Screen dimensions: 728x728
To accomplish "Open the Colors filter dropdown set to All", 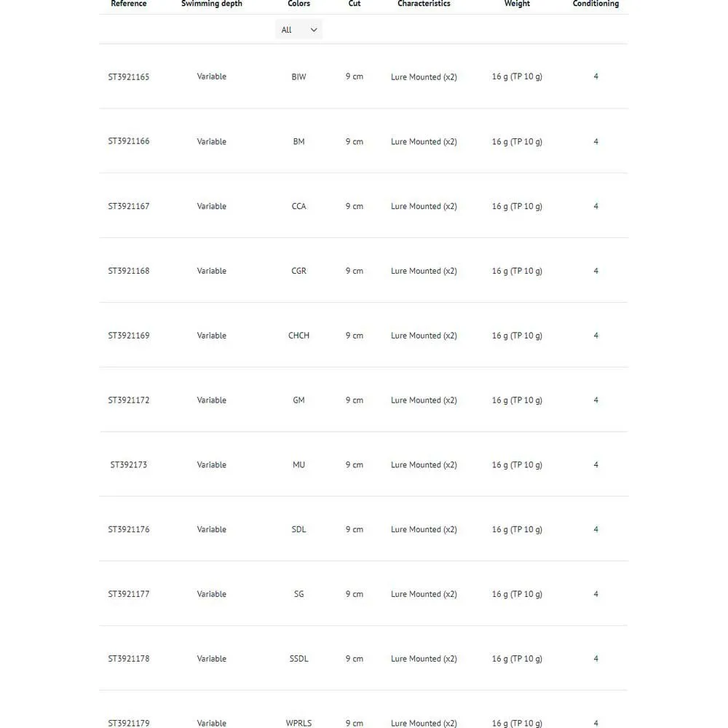I will click(x=298, y=30).
